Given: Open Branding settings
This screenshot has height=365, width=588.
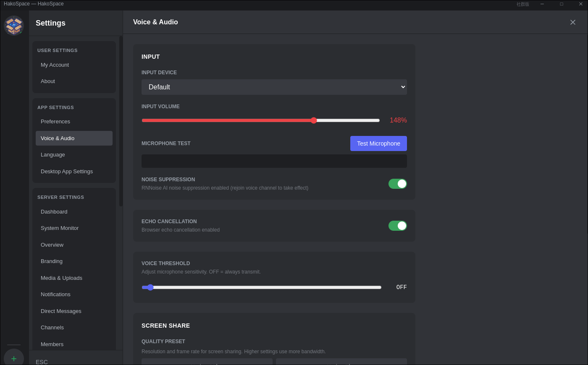Looking at the screenshot, I should [51, 261].
